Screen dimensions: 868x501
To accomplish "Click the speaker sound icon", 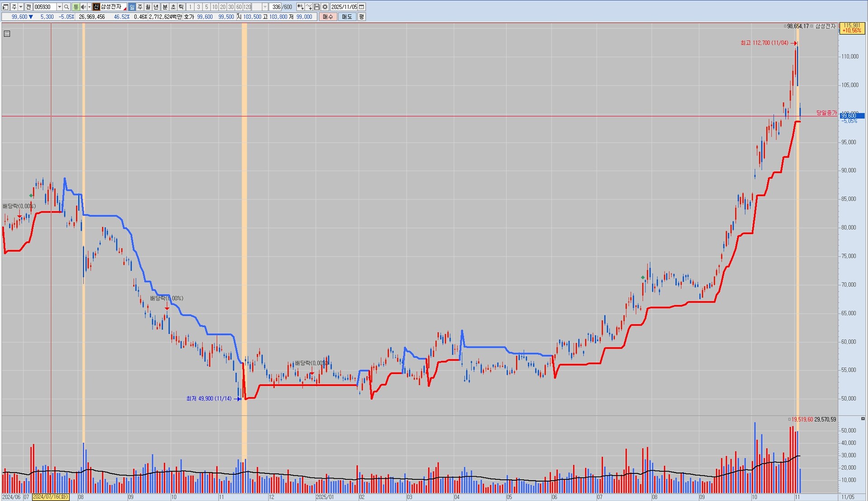I will coord(83,7).
